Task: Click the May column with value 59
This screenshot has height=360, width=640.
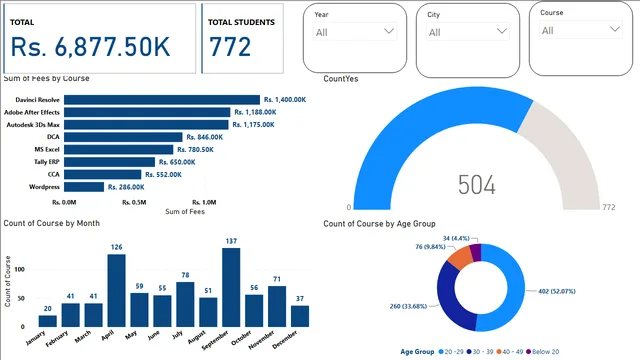Action: pyautogui.click(x=139, y=310)
